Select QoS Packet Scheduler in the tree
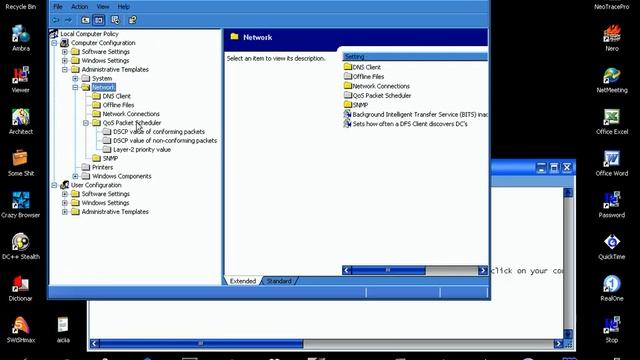 coord(132,123)
